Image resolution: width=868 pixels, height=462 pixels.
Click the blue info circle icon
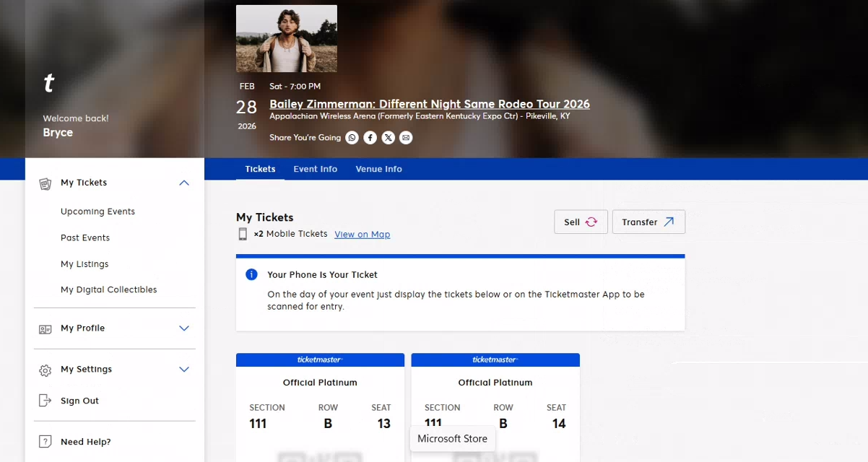251,274
